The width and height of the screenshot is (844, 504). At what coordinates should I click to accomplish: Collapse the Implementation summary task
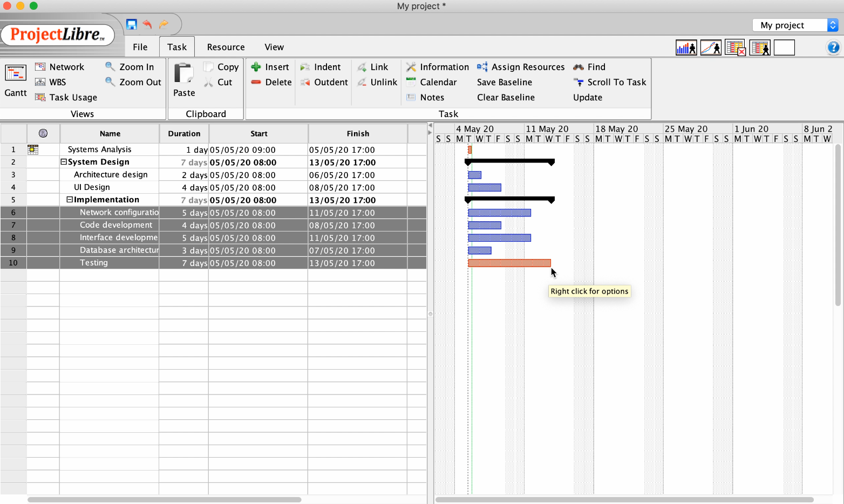[x=70, y=200]
